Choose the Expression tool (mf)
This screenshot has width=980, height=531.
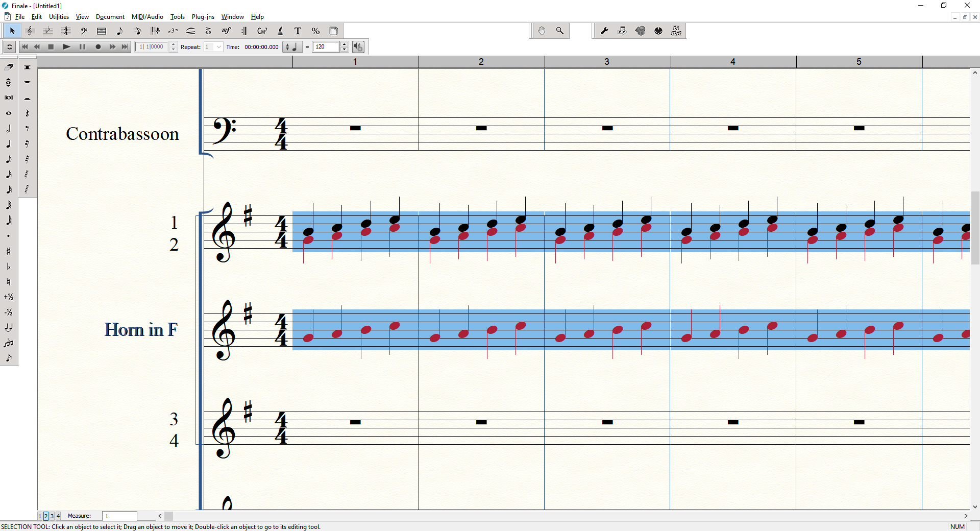point(226,31)
